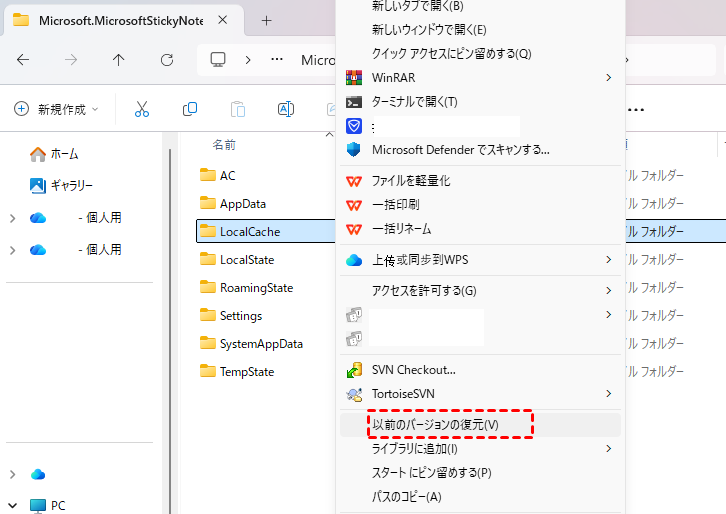Viewport: 726px width, 514px height.
Task: Expand the first OneDrive 個人用 node
Action: [12, 218]
